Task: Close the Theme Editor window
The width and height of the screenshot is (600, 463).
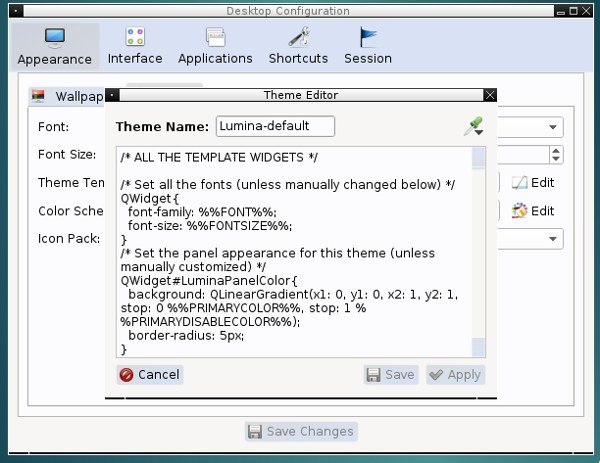Action: [x=490, y=95]
